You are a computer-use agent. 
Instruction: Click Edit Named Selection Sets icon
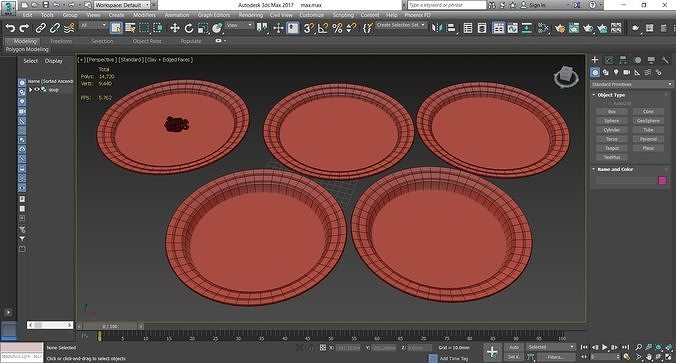pos(367,28)
